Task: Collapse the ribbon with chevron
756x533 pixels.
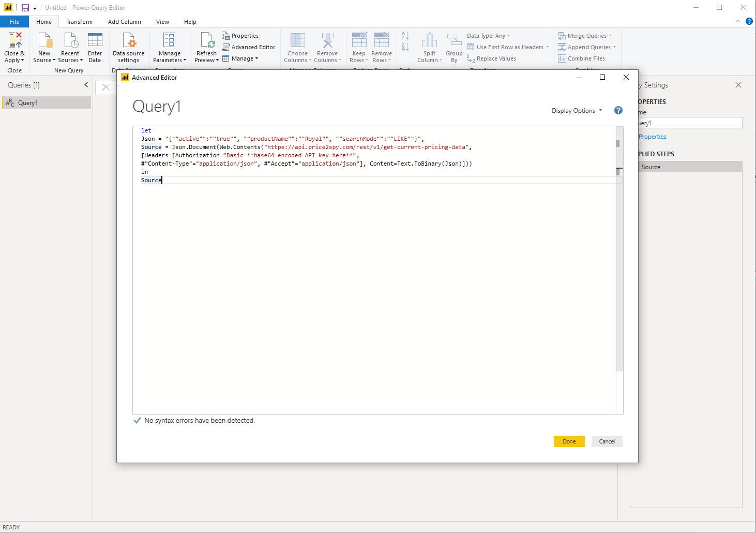Action: tap(738, 21)
